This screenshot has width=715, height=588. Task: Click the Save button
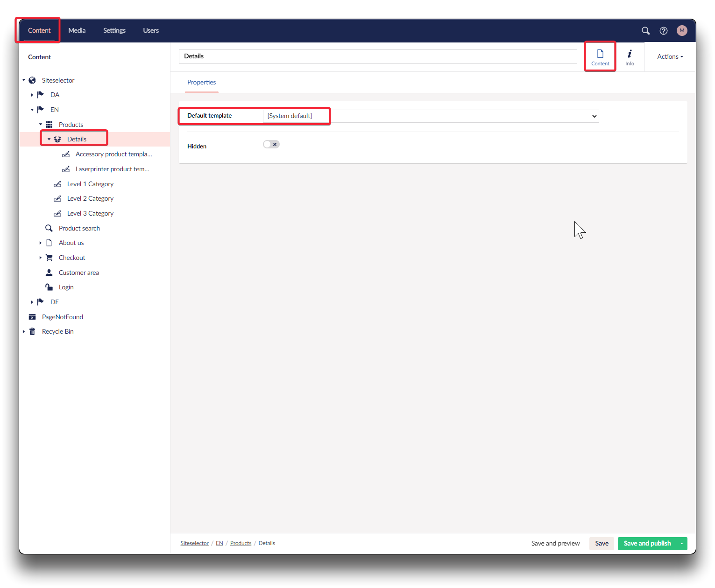click(x=602, y=543)
